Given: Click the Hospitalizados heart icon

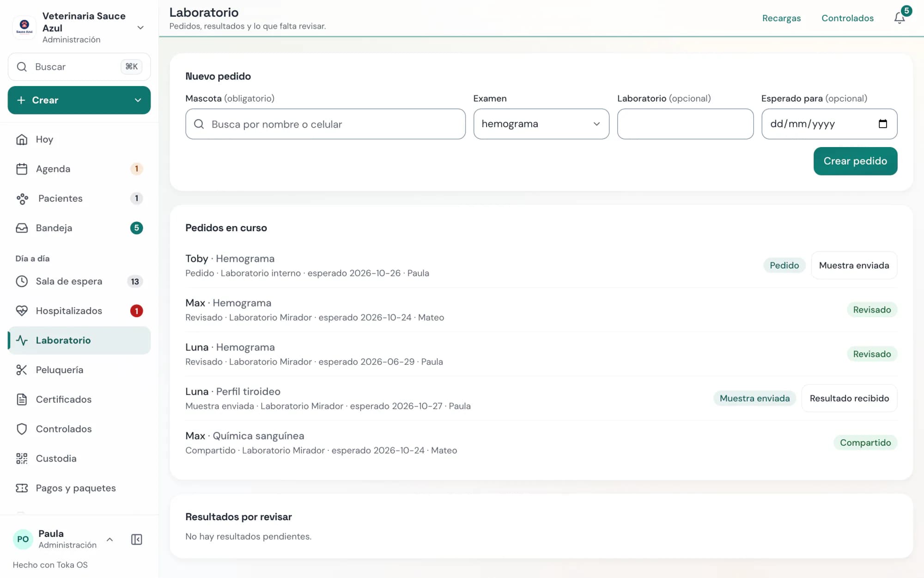Looking at the screenshot, I should tap(22, 311).
